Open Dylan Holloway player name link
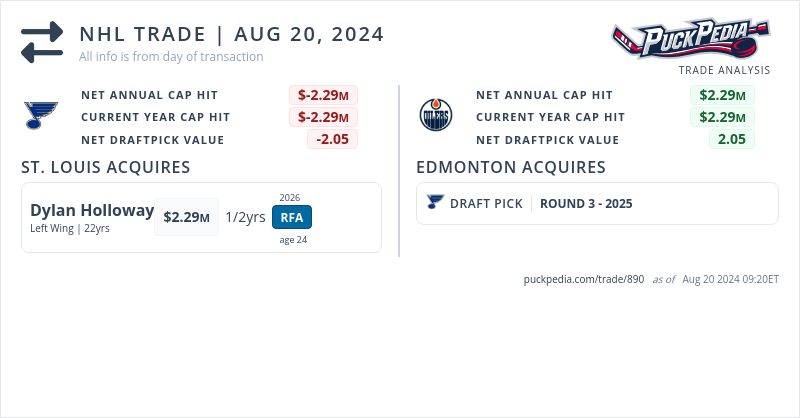Image resolution: width=800 pixels, height=418 pixels. click(x=92, y=211)
